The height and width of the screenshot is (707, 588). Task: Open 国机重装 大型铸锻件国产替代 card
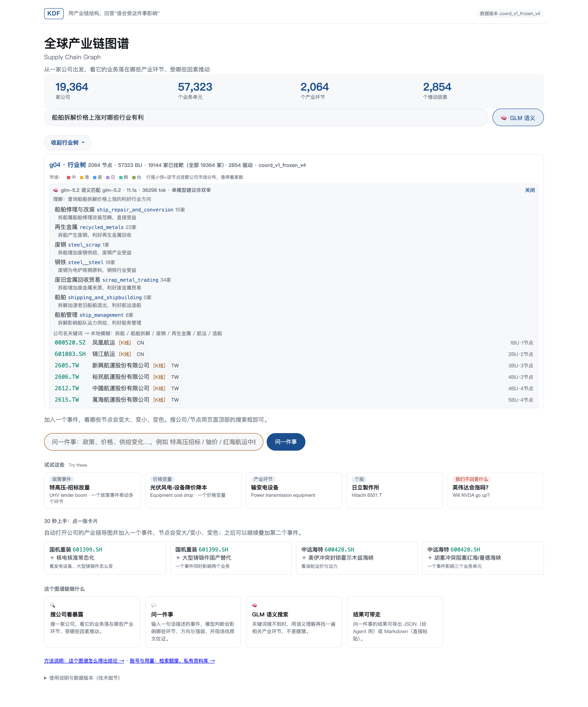[x=231, y=558]
